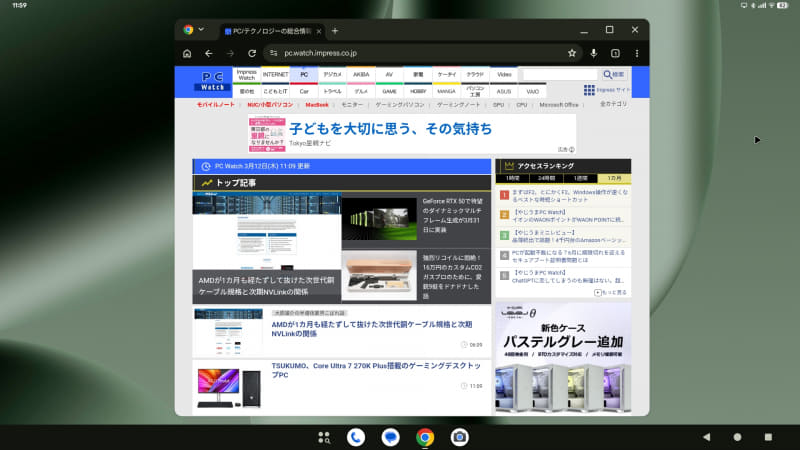
Task: Open the ASUS nav tab
Action: tap(504, 91)
